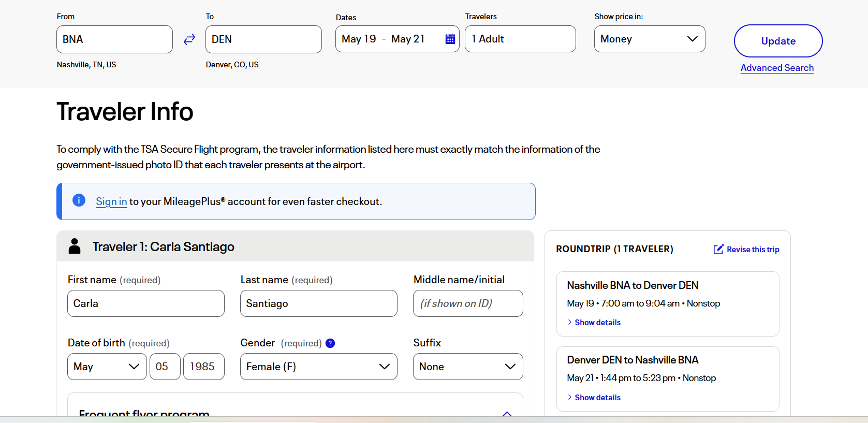Expand Show details for Denver to Nashville
Viewport: 868px width, 423px height.
click(x=594, y=397)
